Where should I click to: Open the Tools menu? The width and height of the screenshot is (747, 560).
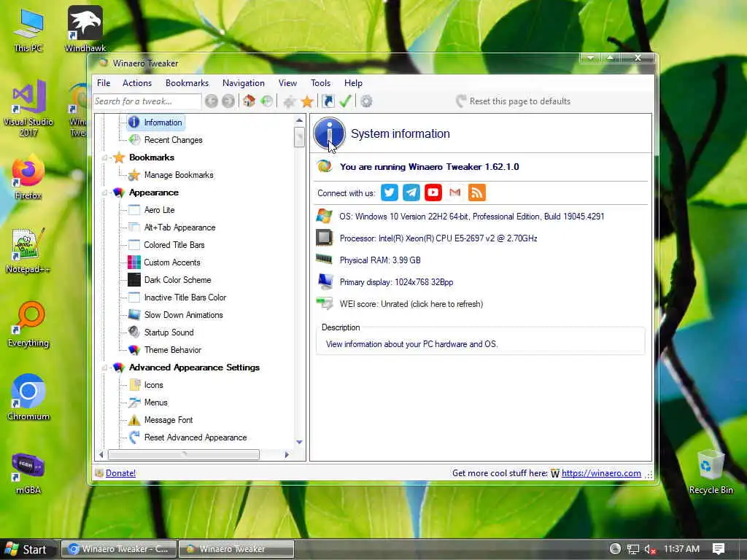321,83
